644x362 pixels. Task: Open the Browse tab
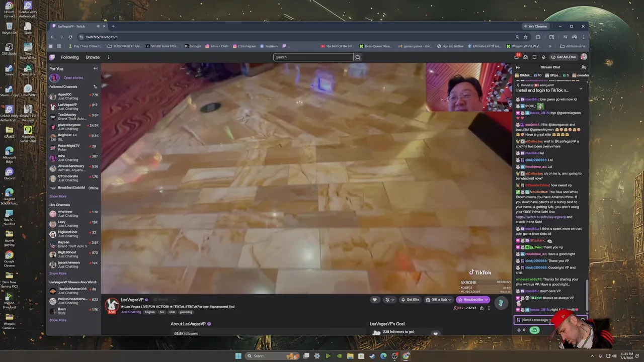93,57
